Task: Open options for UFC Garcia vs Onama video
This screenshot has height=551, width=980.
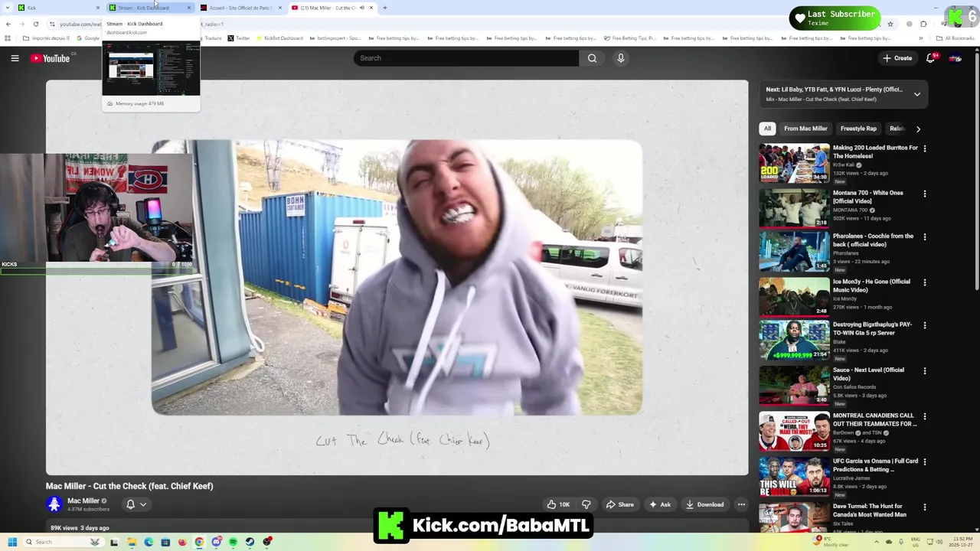Action: (924, 462)
